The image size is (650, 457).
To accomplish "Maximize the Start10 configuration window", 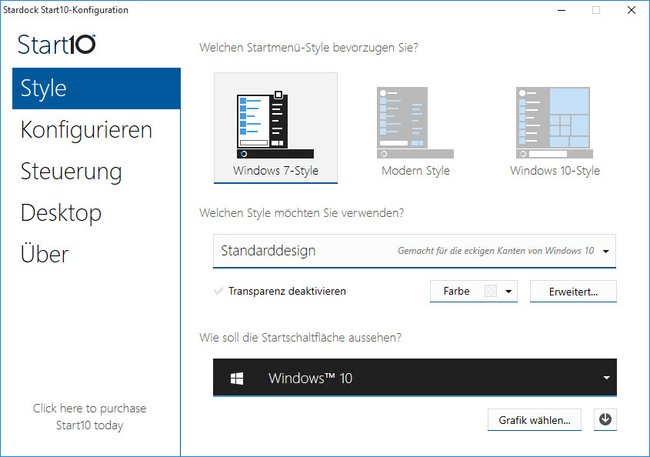I will coord(596,10).
